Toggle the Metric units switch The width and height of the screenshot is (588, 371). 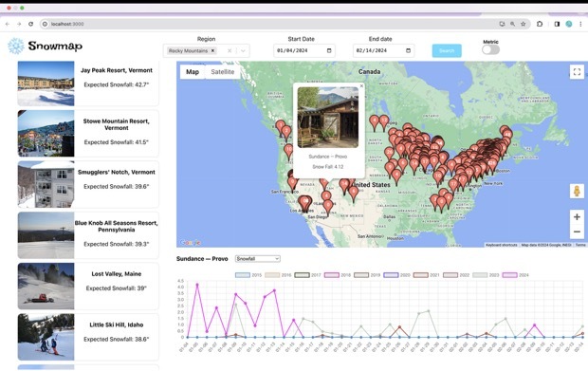pos(490,49)
